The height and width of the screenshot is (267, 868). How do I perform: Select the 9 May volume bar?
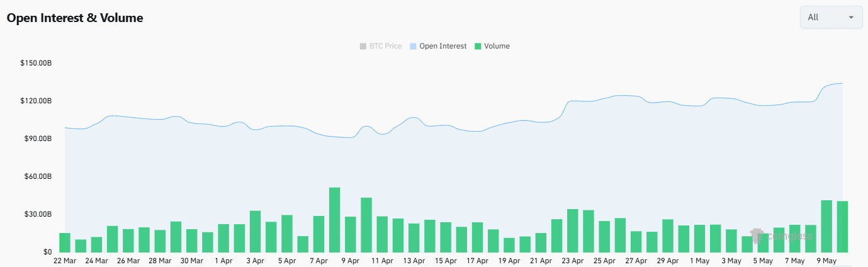[x=826, y=226]
